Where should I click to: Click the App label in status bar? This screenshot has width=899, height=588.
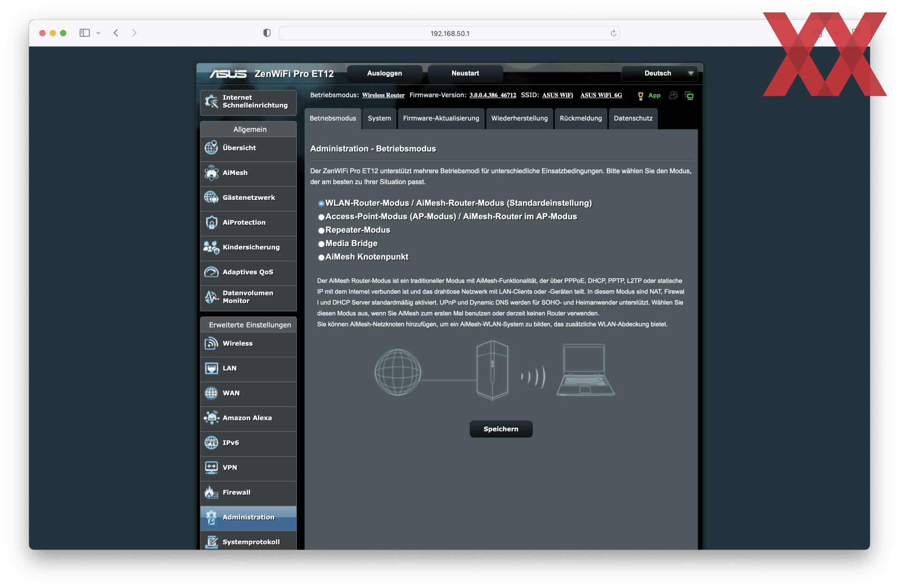[x=654, y=96]
